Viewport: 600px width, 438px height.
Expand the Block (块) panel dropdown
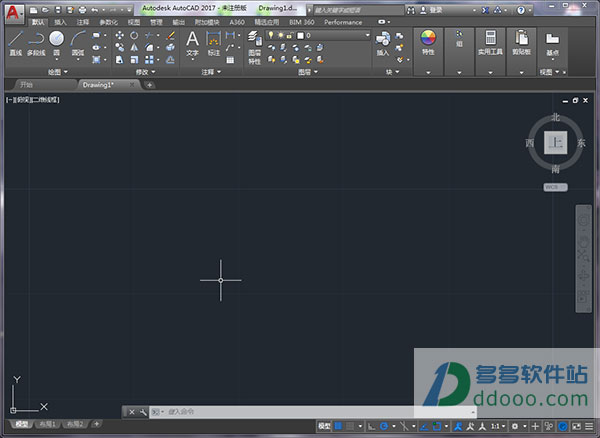[392, 72]
